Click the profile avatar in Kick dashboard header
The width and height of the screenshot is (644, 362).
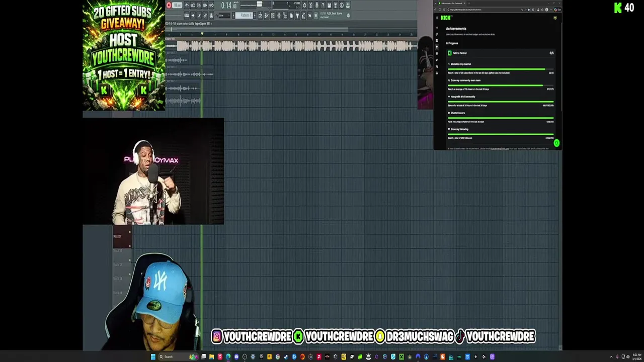(x=555, y=18)
